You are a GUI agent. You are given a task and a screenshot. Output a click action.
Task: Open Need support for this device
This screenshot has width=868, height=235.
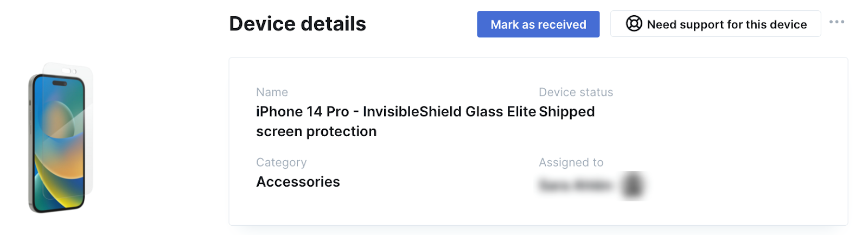click(x=715, y=24)
